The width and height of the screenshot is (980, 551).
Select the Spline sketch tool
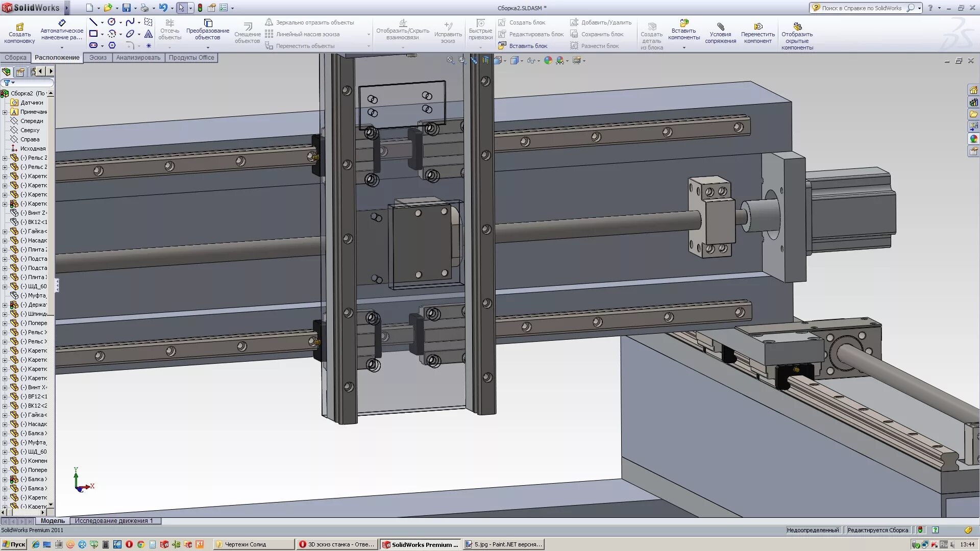point(130,22)
